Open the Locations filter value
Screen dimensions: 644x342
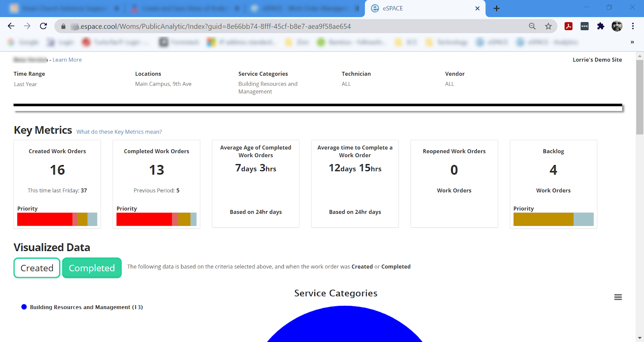pyautogui.click(x=163, y=84)
